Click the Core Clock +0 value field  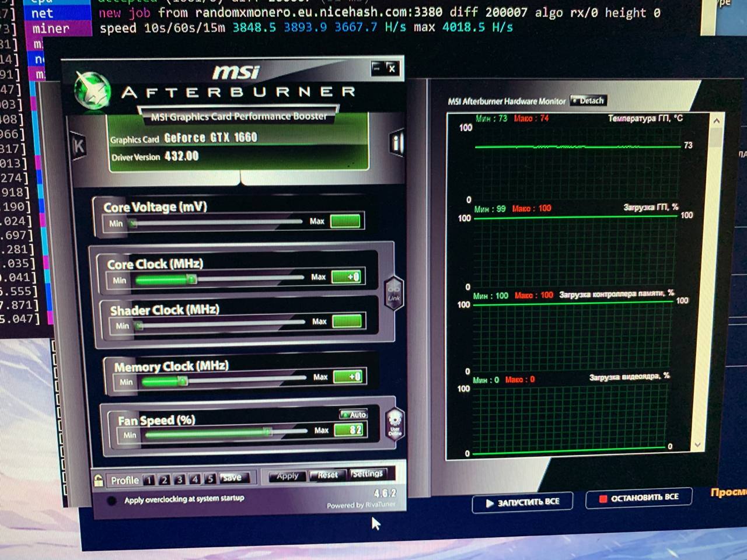pos(347,277)
